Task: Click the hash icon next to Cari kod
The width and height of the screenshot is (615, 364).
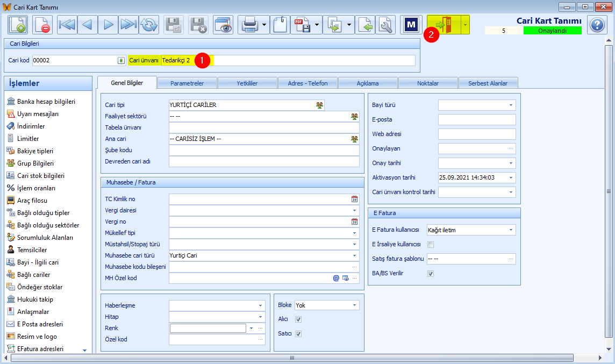Action: pos(121,60)
